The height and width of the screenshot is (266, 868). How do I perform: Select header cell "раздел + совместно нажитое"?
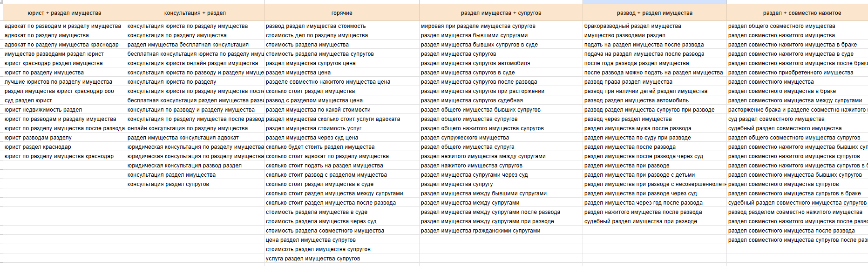click(797, 13)
